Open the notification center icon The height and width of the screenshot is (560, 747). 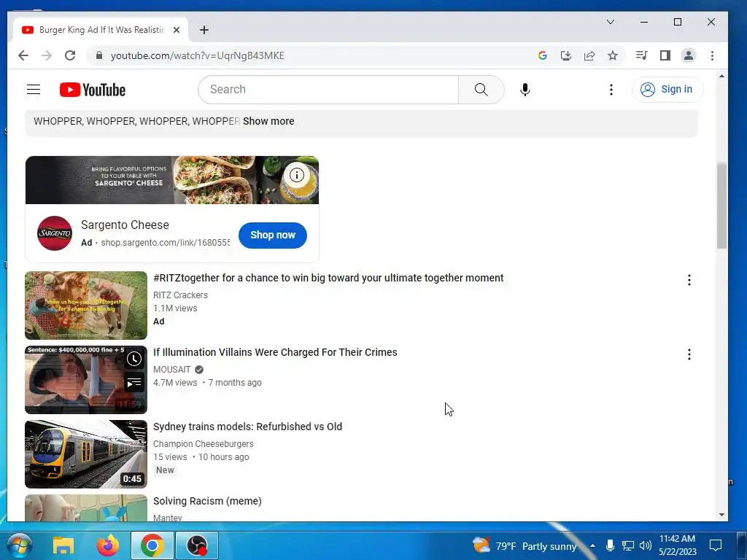tap(716, 545)
